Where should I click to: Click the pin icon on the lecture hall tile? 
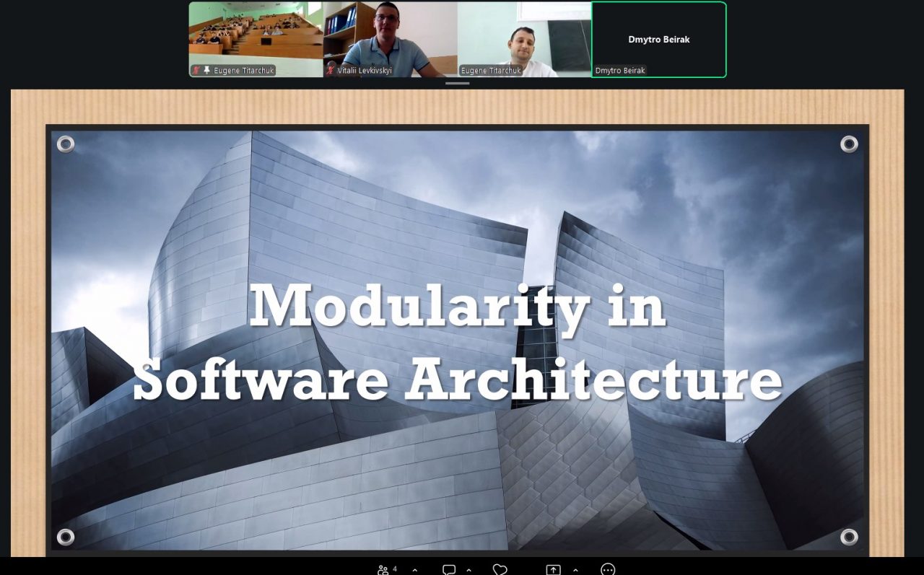(207, 71)
